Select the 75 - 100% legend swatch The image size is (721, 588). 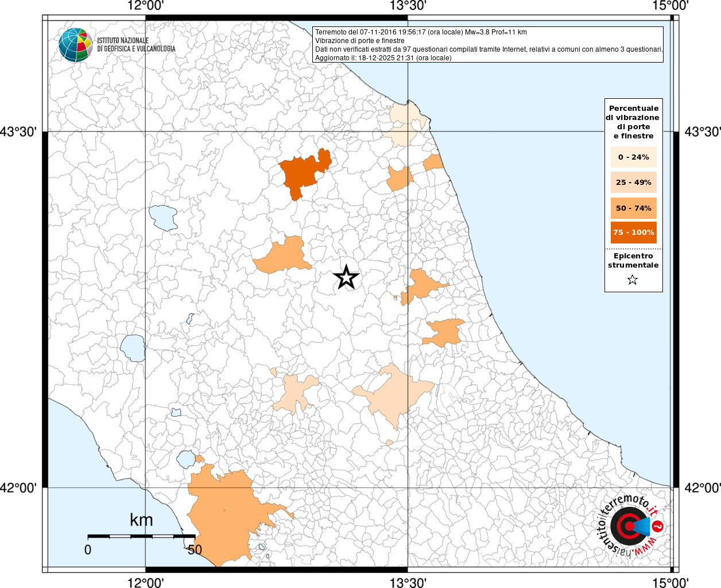[x=634, y=233]
